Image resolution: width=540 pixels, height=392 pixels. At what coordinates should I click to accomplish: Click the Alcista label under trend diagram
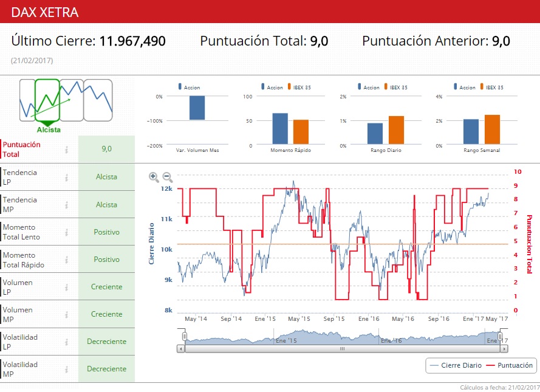49,130
